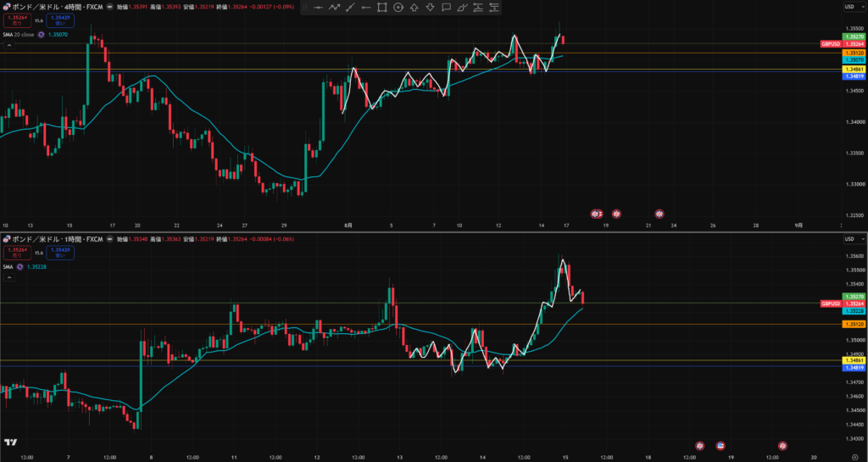868x462 pixels.
Task: Click the ポンド／米ドル 4時間 symbol title
Action: tap(58, 7)
